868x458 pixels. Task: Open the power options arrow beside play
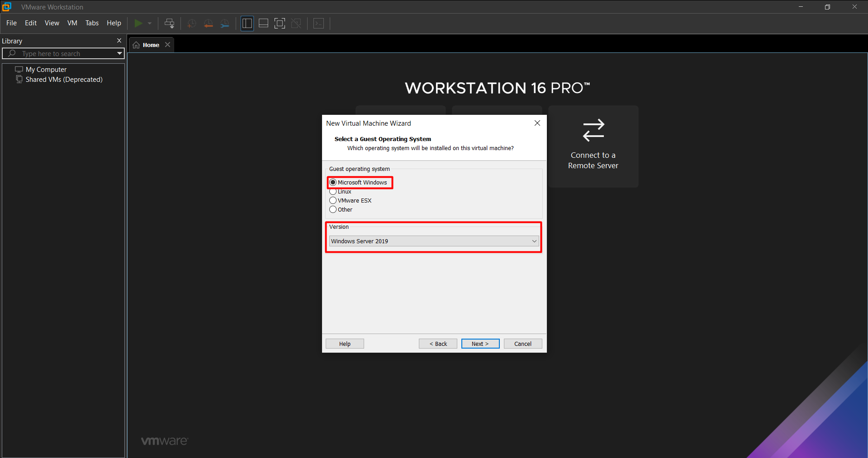point(150,24)
